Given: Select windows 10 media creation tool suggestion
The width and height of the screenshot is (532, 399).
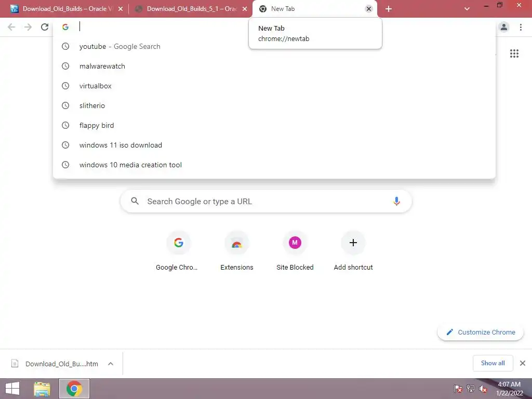Looking at the screenshot, I should pos(274,165).
